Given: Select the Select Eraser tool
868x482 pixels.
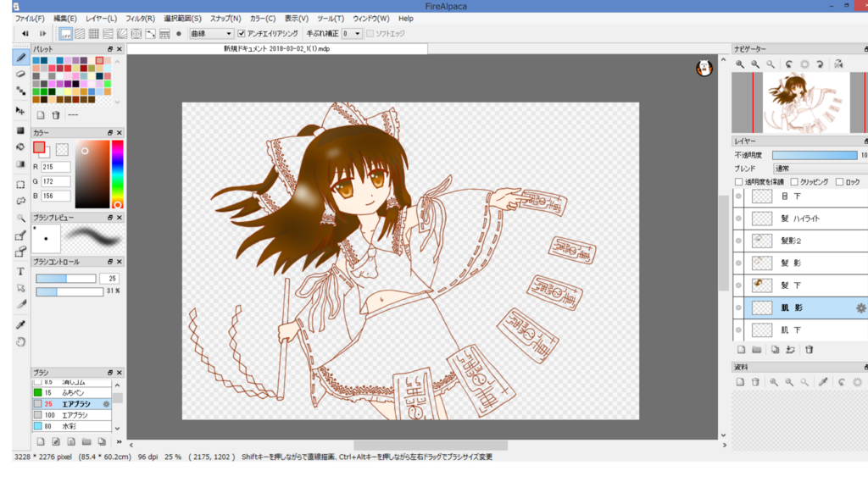Looking at the screenshot, I should [x=21, y=252].
